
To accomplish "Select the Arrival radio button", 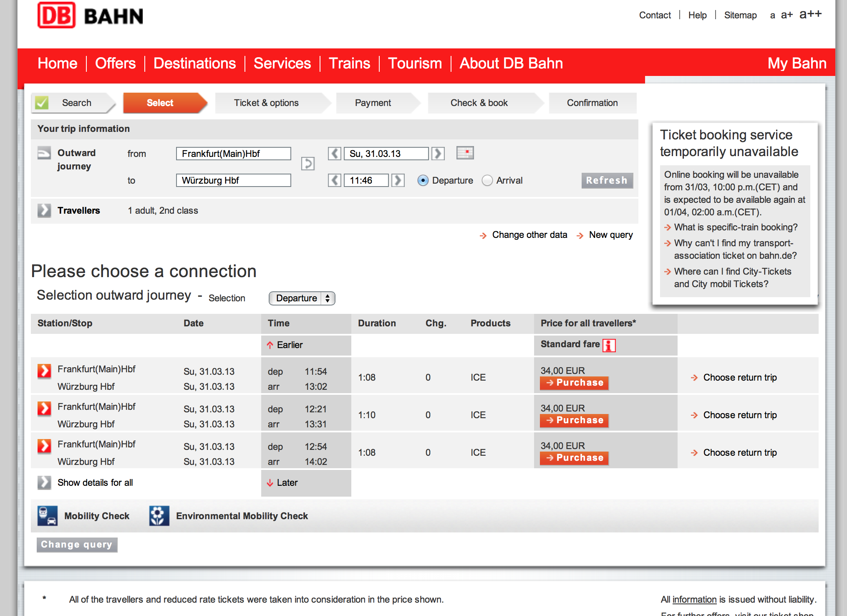I will tap(487, 180).
